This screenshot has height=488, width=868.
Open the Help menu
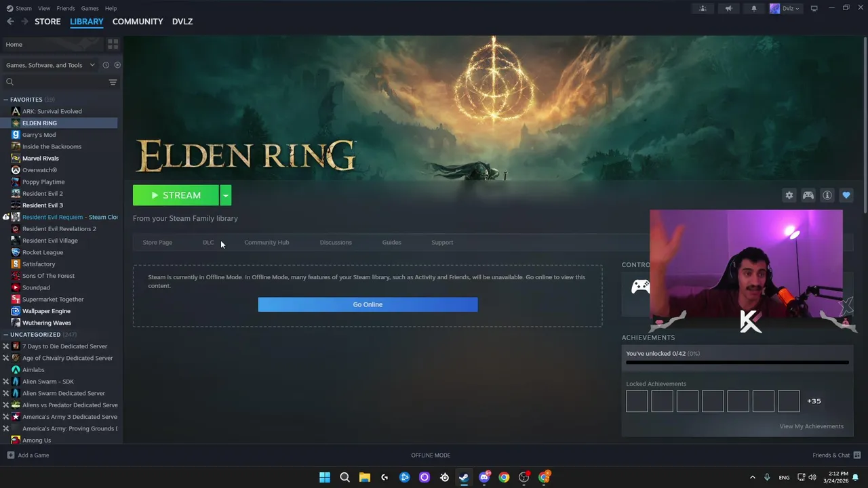111,8
